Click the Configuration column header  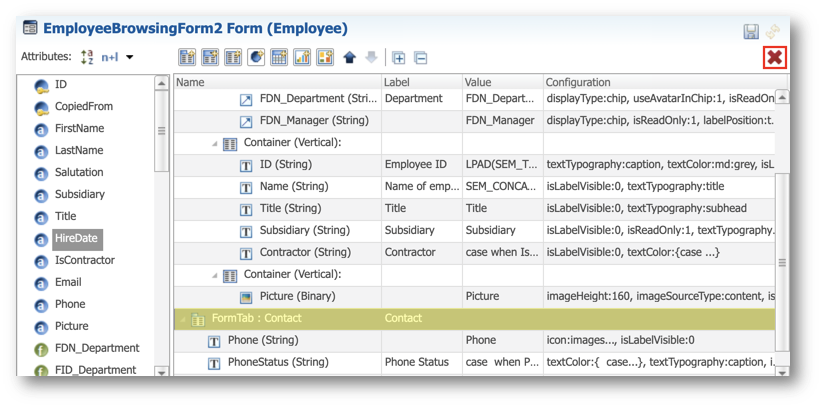(578, 82)
